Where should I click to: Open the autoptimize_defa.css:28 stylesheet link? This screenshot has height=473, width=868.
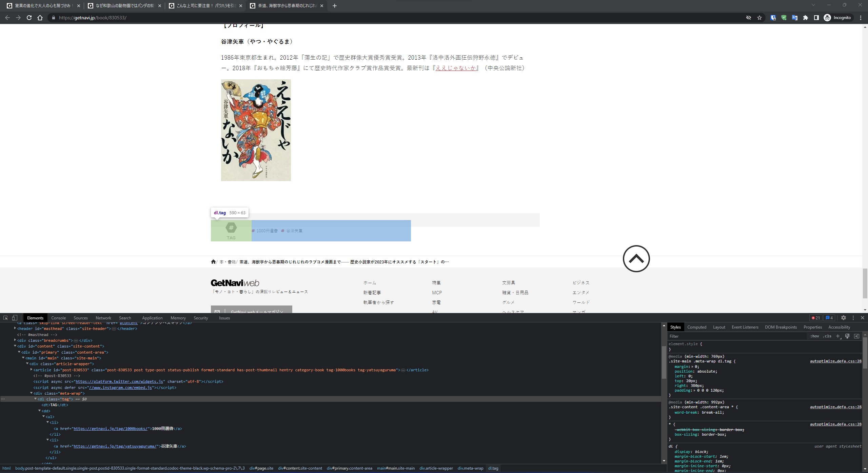tap(835, 361)
